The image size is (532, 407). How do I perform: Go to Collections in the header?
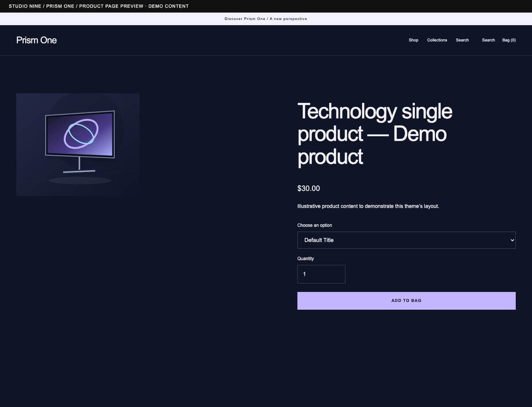coord(437,40)
